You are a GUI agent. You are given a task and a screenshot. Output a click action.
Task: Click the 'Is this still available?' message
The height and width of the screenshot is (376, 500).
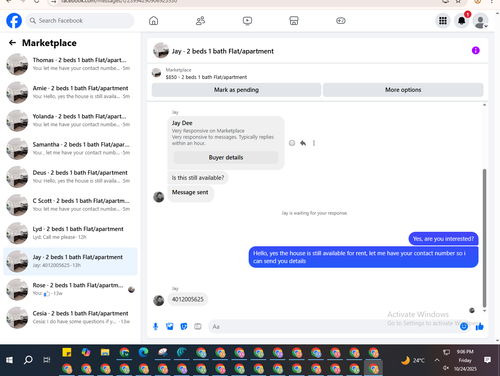coord(198,178)
